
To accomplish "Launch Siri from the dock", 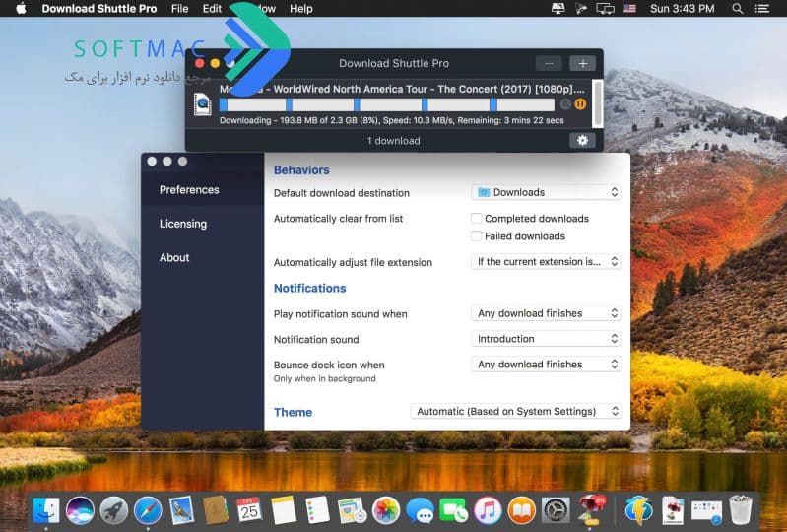I will click(x=80, y=511).
